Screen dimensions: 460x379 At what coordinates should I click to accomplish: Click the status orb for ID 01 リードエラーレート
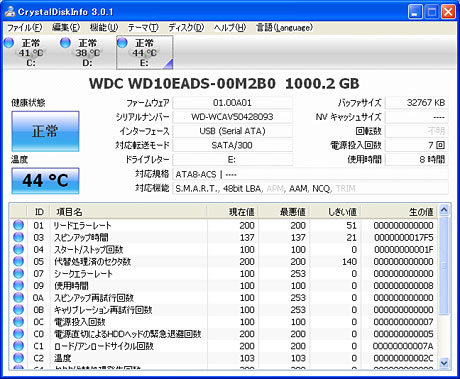coord(18,225)
